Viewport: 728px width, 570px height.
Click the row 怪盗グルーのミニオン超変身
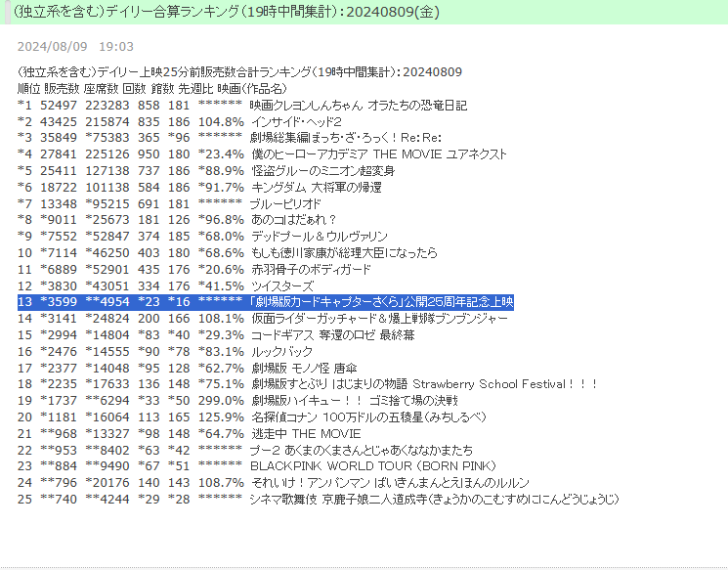tap(206, 171)
